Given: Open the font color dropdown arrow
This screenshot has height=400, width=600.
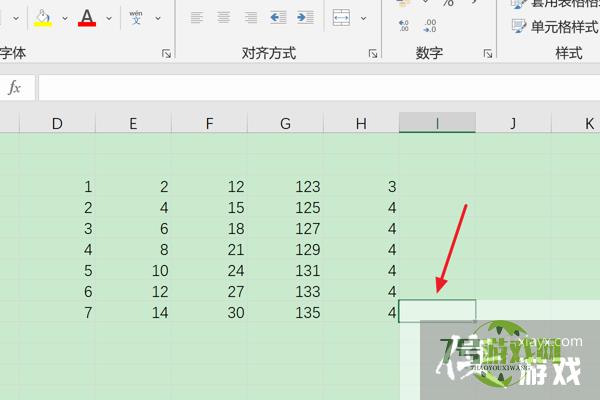Looking at the screenshot, I should tap(109, 18).
